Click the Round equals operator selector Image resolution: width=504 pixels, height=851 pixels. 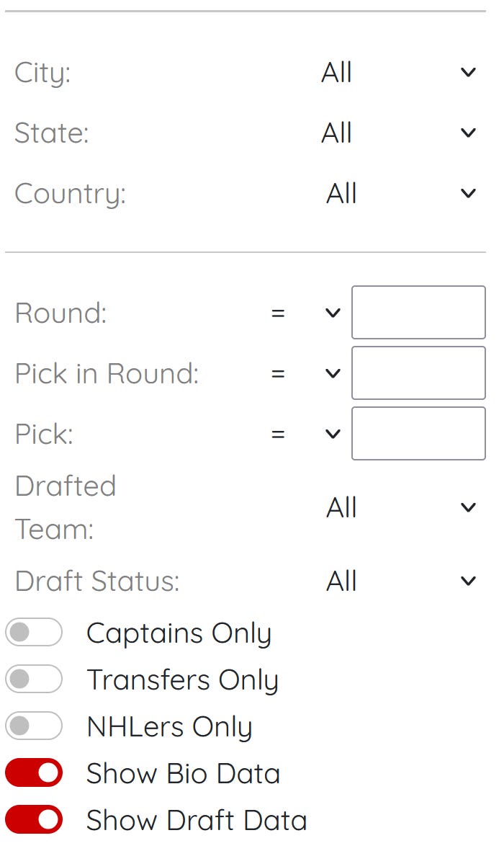305,313
